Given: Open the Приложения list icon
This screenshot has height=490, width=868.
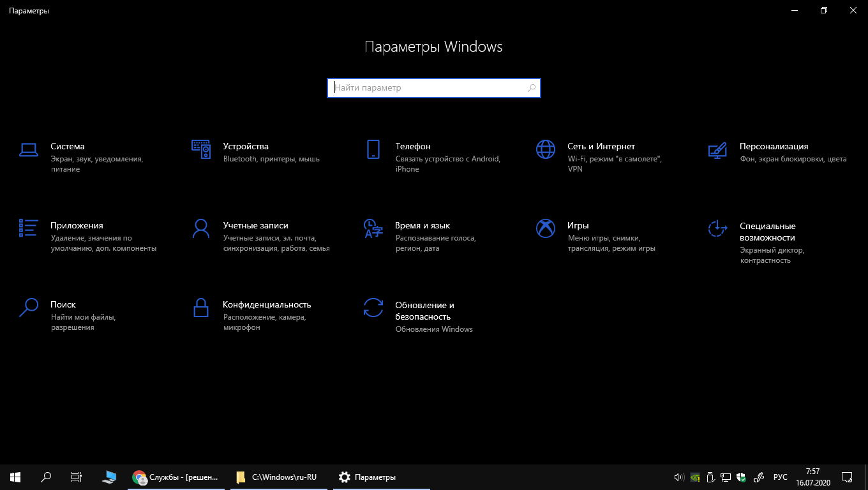Looking at the screenshot, I should (x=29, y=228).
